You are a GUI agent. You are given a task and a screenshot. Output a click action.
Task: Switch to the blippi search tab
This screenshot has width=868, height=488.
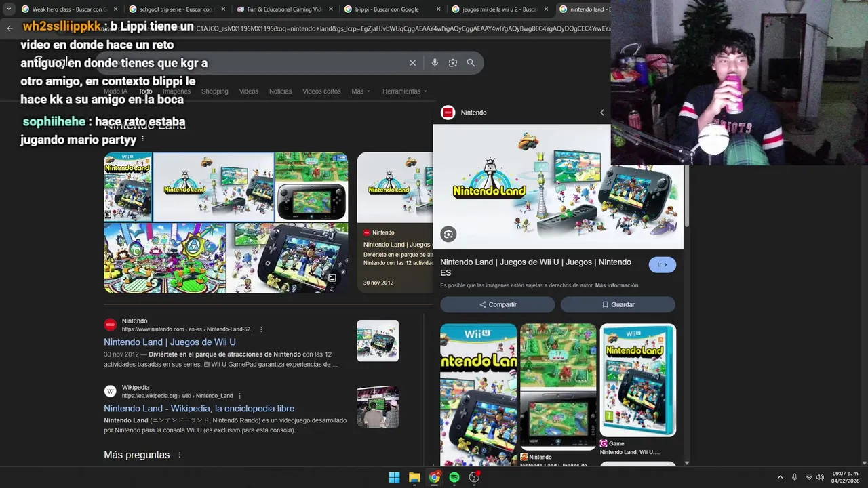[391, 9]
